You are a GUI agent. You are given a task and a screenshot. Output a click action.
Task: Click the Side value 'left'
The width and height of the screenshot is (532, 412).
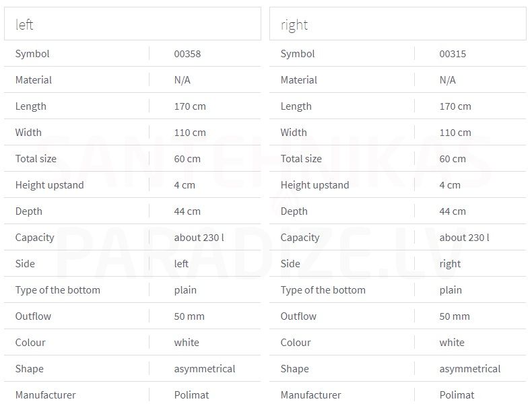181,264
